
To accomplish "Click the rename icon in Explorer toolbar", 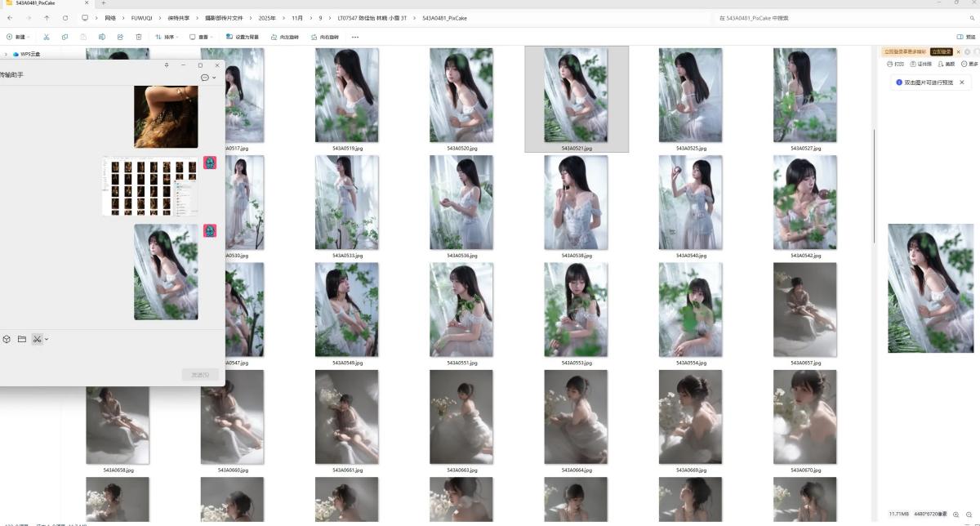I will (102, 37).
